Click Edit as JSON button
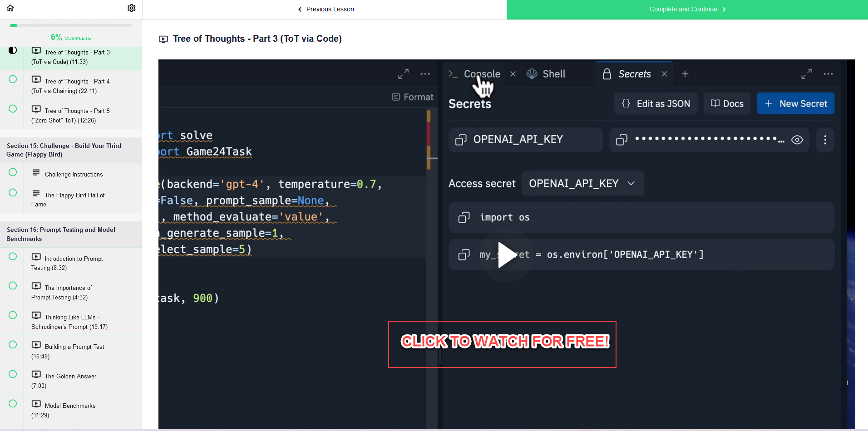This screenshot has width=868, height=431. (x=656, y=103)
